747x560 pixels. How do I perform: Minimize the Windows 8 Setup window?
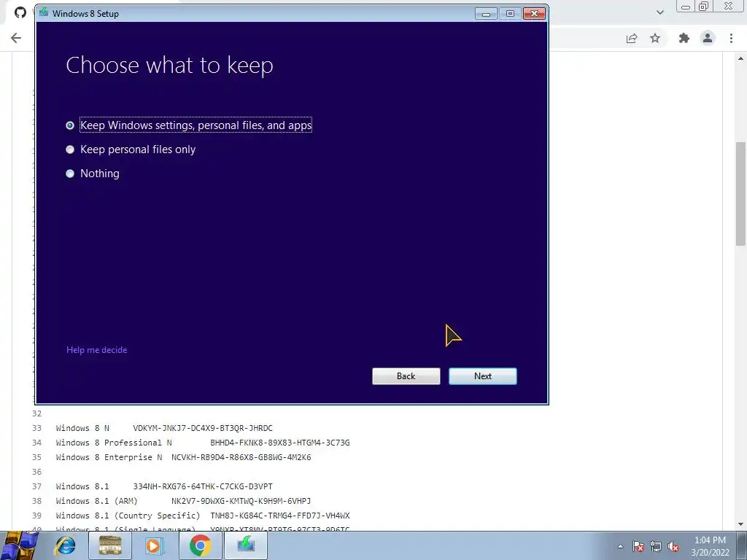point(486,14)
